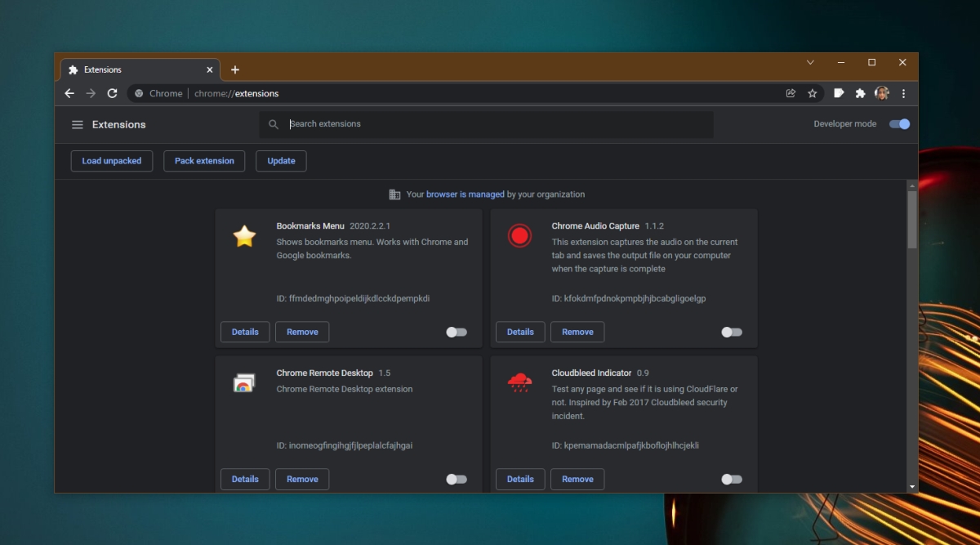
Task: Remove the Bookmarks Menu extension
Action: [302, 332]
